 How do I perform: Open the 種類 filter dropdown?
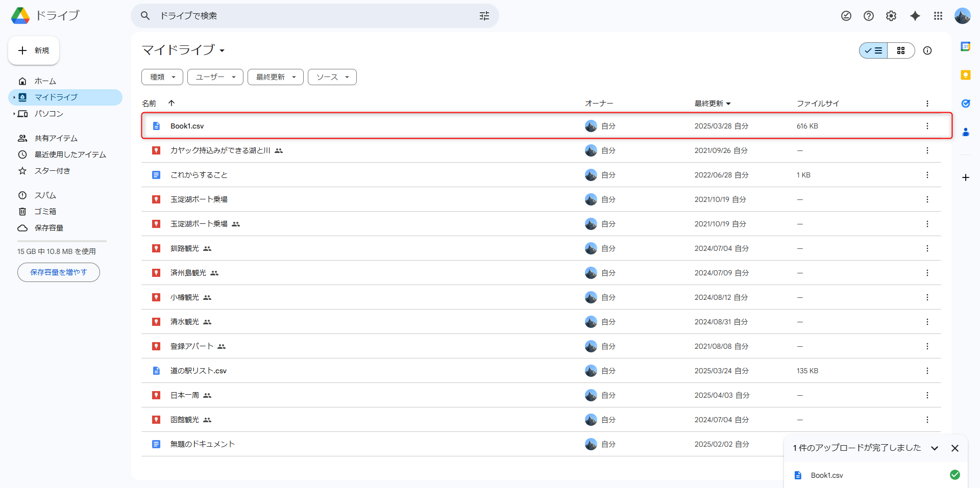pos(162,77)
